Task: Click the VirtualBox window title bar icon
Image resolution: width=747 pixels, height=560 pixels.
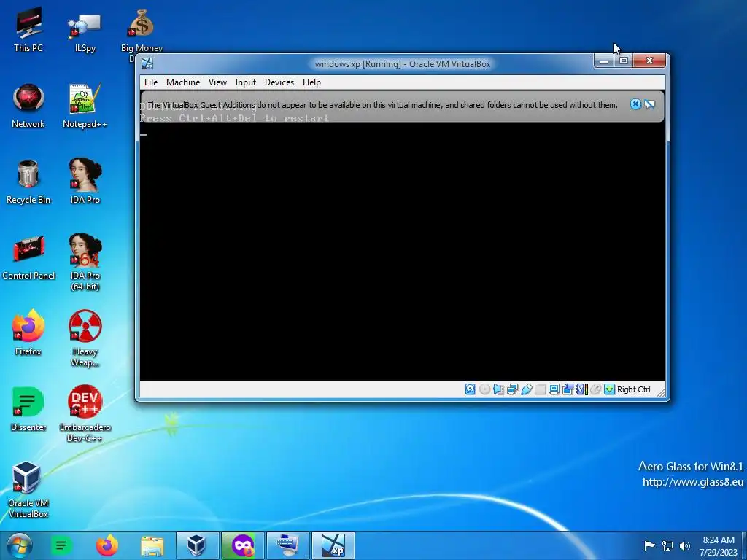Action: point(147,63)
